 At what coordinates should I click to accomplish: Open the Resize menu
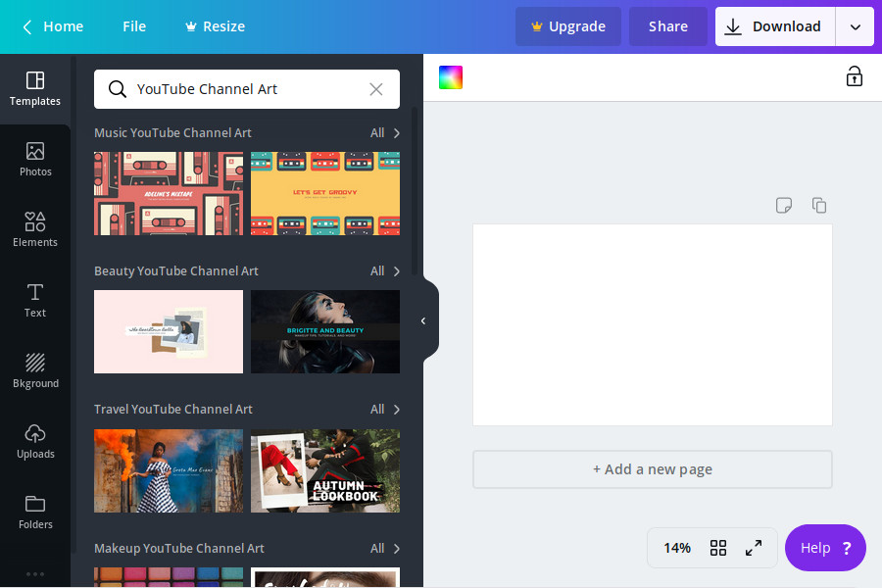tap(215, 26)
